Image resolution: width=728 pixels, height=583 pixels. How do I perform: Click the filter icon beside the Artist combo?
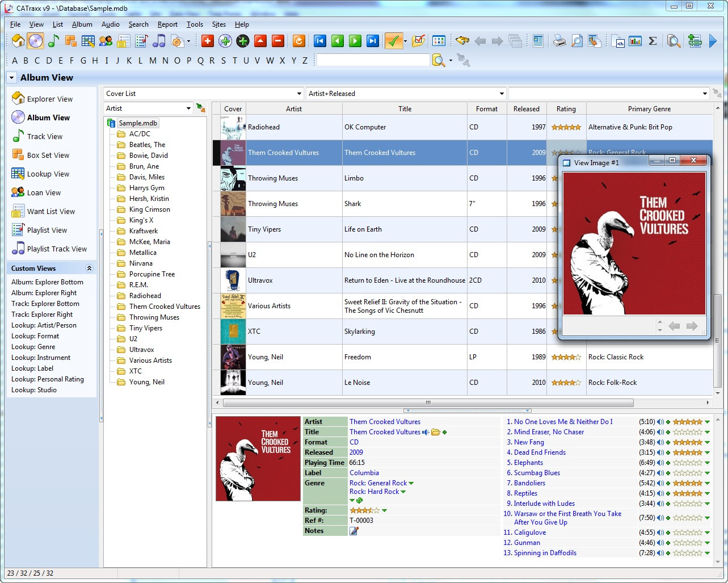pyautogui.click(x=200, y=108)
